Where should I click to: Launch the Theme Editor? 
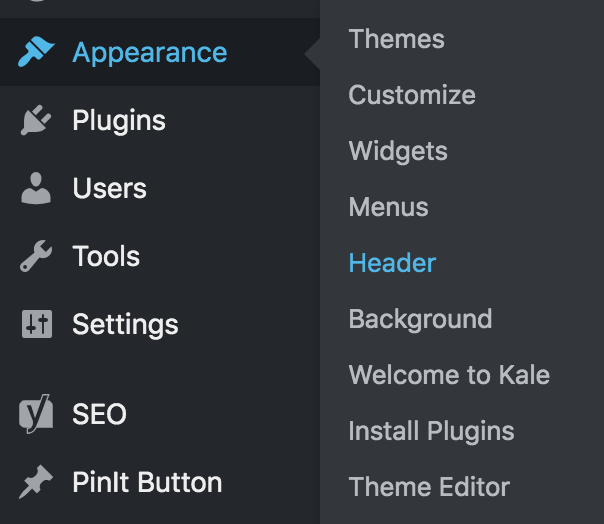coord(429,488)
